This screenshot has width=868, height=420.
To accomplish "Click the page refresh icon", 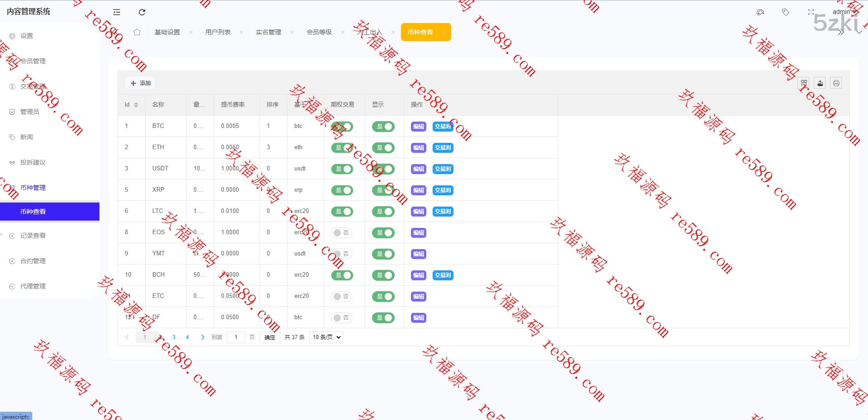I will coord(142,12).
